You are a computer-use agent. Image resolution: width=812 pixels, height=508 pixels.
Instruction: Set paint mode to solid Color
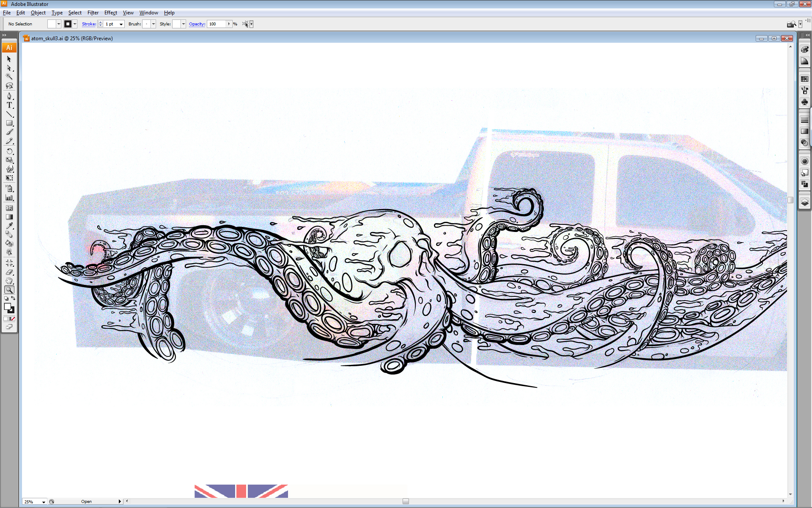[x=5, y=319]
